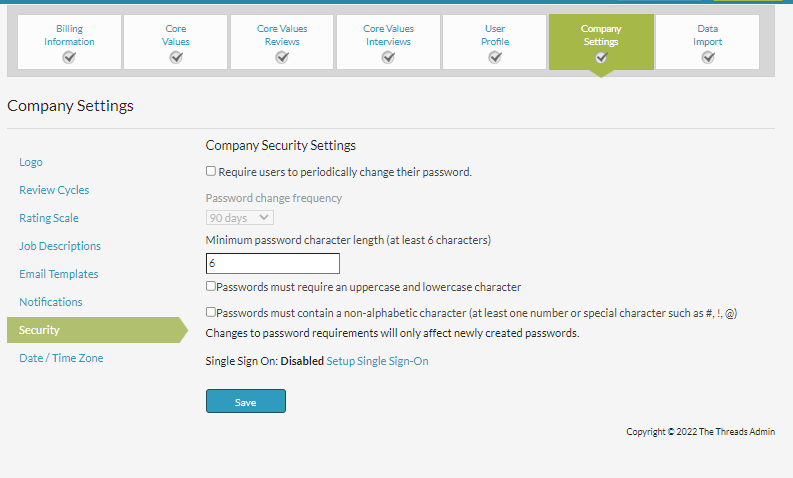The image size is (793, 478).
Task: Open Date / Time Zone settings
Action: (61, 358)
